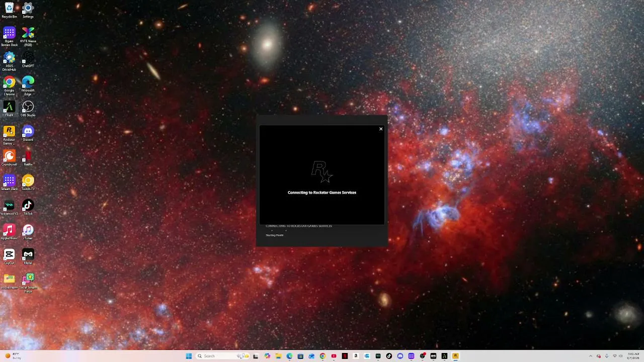Viewport: 644px width, 362px height.
Task: Open the clock and date panel
Action: [x=633, y=356]
